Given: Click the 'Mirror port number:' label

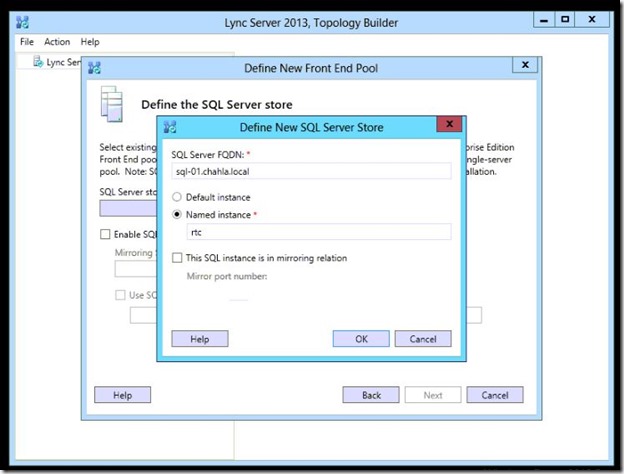Looking at the screenshot, I should point(227,276).
